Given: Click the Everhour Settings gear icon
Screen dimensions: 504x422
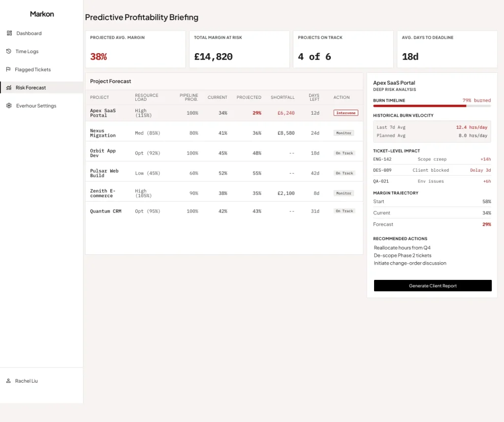Looking at the screenshot, I should 9,106.
